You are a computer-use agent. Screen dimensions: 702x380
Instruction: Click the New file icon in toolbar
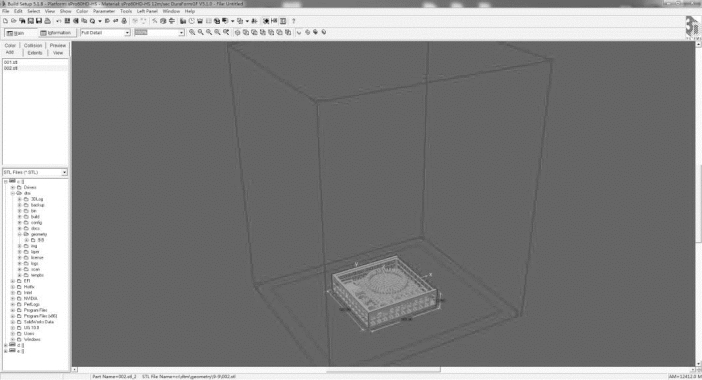coord(5,21)
